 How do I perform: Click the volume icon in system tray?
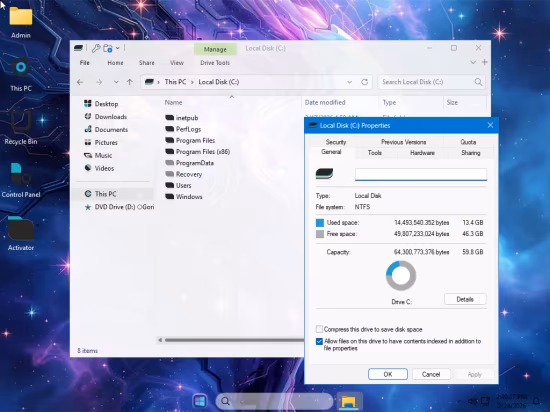(x=472, y=401)
